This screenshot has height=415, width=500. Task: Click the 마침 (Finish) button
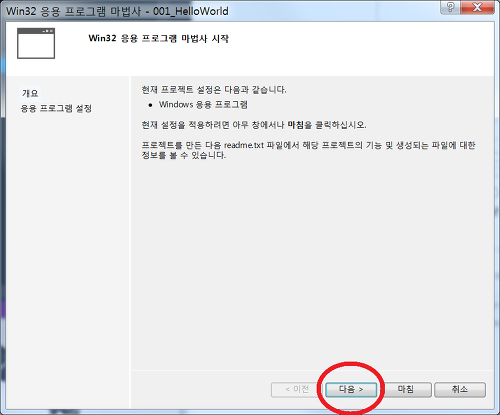(406, 389)
